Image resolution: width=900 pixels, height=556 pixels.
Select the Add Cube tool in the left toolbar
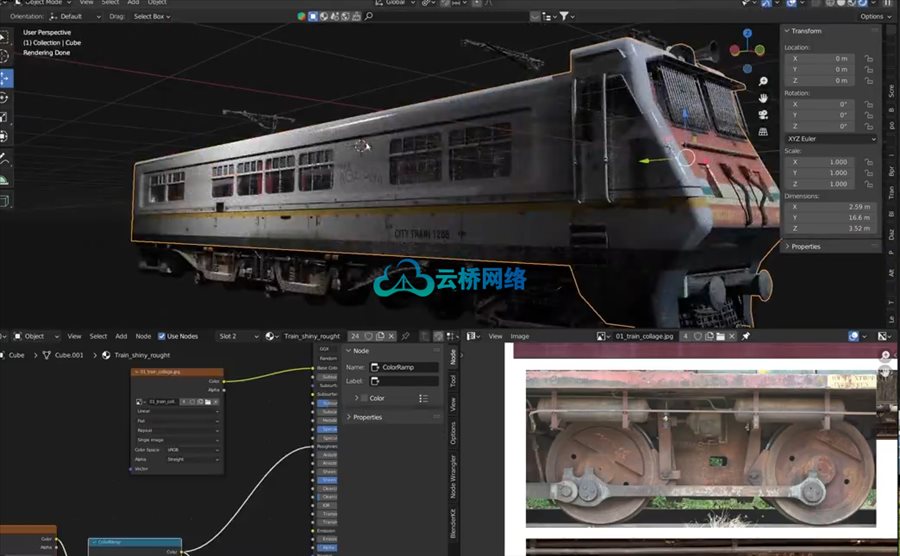4,201
